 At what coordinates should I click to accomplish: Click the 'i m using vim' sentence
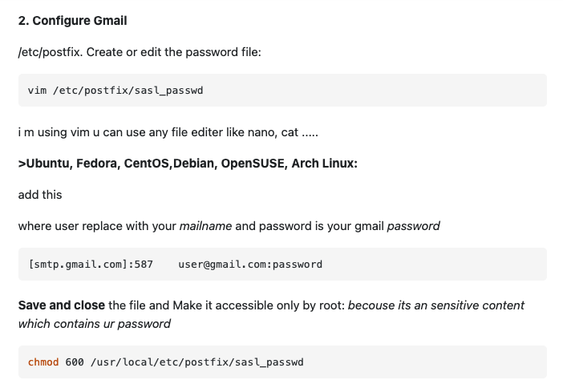click(x=168, y=132)
